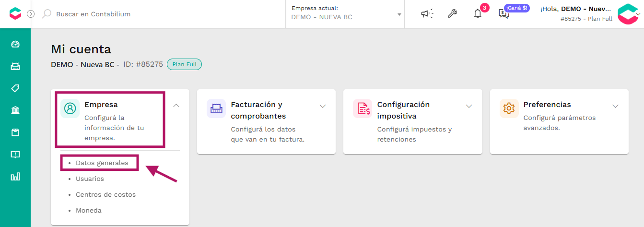The image size is (644, 227).
Task: Click the ¡Ganá $! referral chat icon
Action: click(504, 14)
